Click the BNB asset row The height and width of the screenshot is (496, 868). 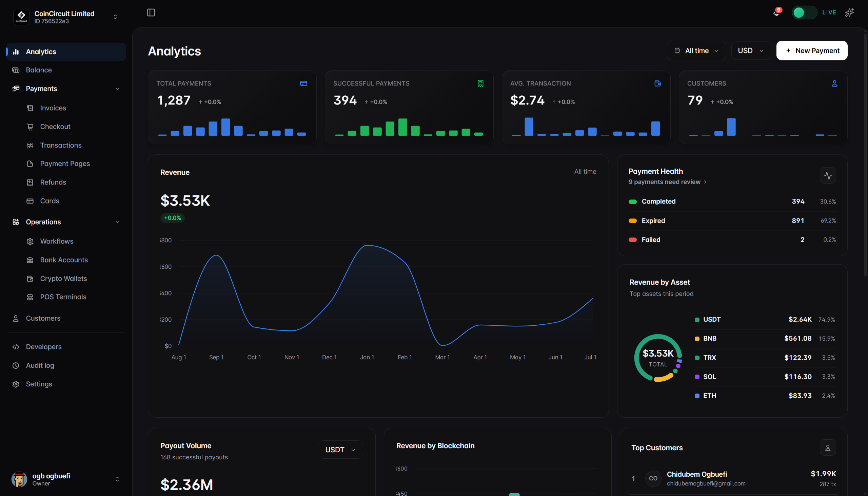[x=765, y=339]
